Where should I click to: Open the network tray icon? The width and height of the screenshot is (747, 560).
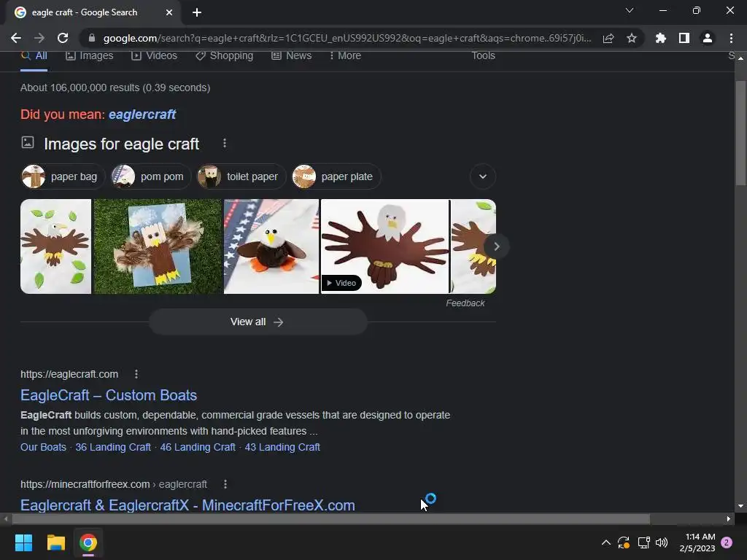(643, 542)
